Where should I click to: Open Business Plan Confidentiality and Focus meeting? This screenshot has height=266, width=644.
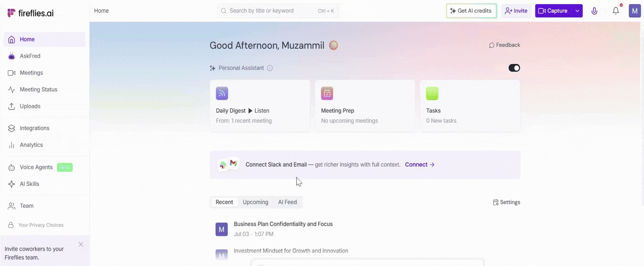[x=283, y=224]
